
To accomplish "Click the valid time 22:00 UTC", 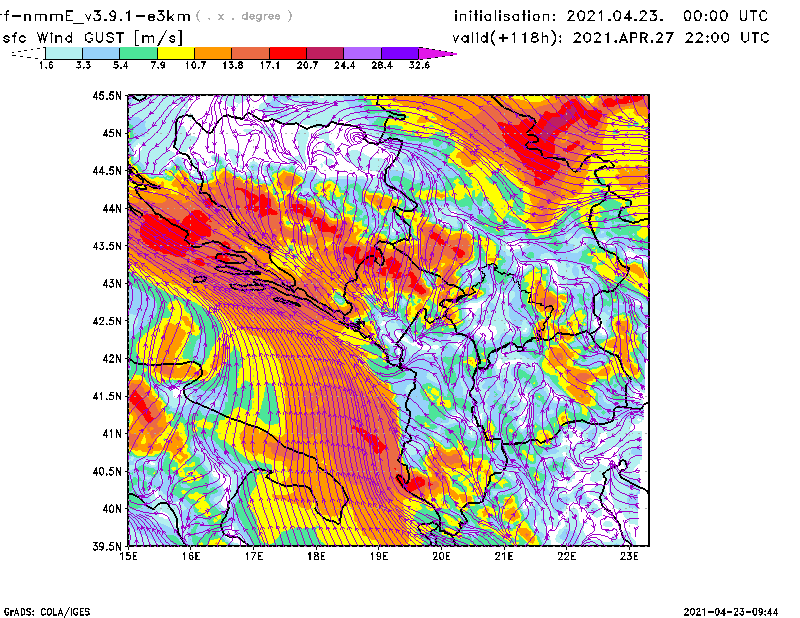I will click(x=728, y=38).
